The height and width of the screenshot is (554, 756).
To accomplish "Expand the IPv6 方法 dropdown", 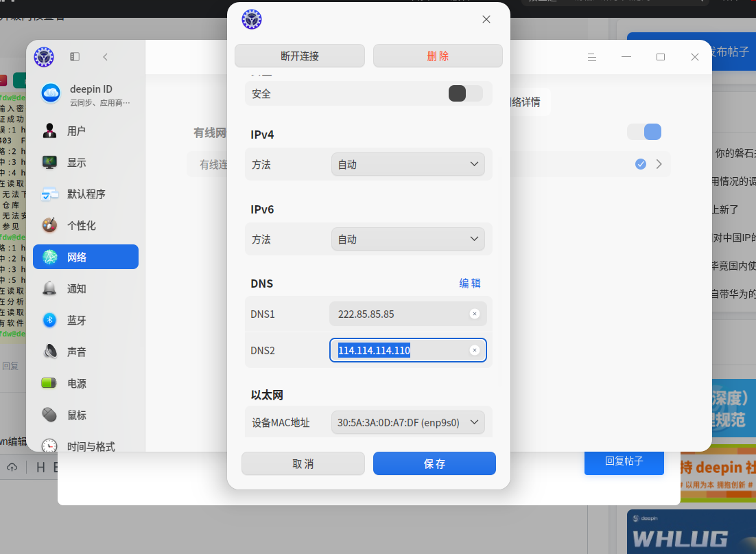I will (x=408, y=240).
